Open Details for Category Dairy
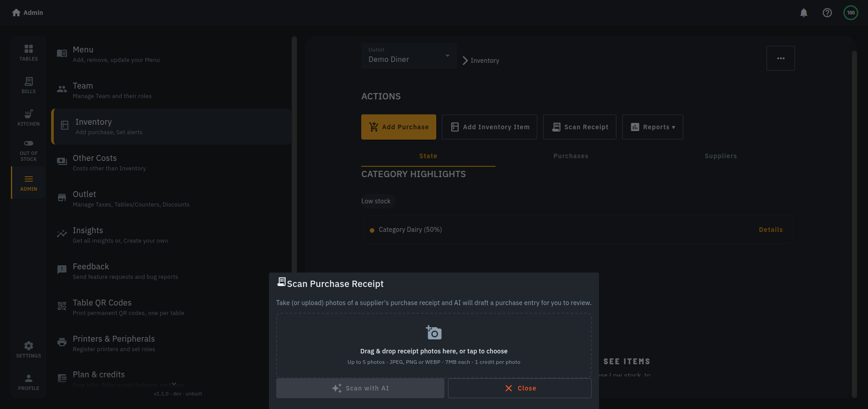Viewport: 868px width, 409px height. (771, 230)
